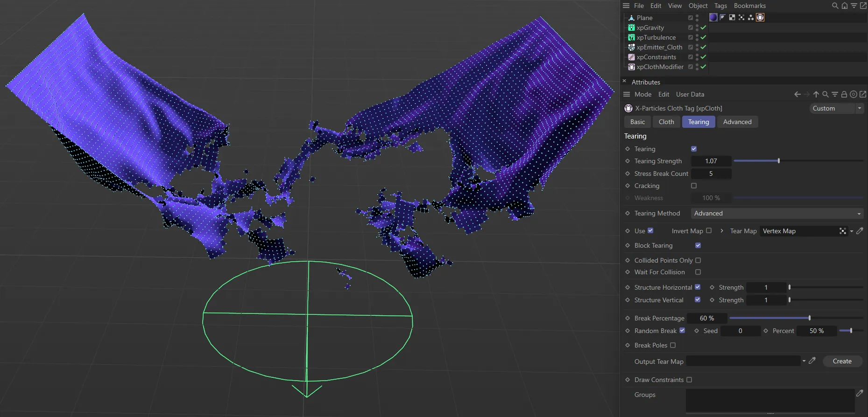Click the Seed value field
The width and height of the screenshot is (868, 417).
pos(740,331)
